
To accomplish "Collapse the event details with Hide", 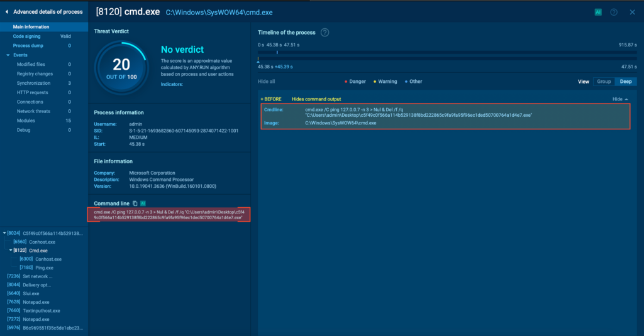I will (620, 99).
